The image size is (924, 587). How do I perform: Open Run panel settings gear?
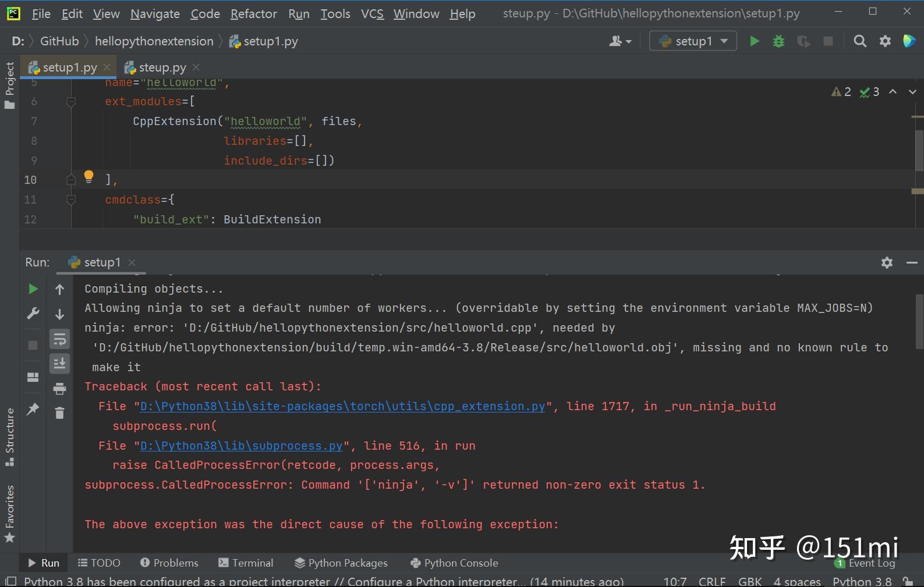click(887, 263)
